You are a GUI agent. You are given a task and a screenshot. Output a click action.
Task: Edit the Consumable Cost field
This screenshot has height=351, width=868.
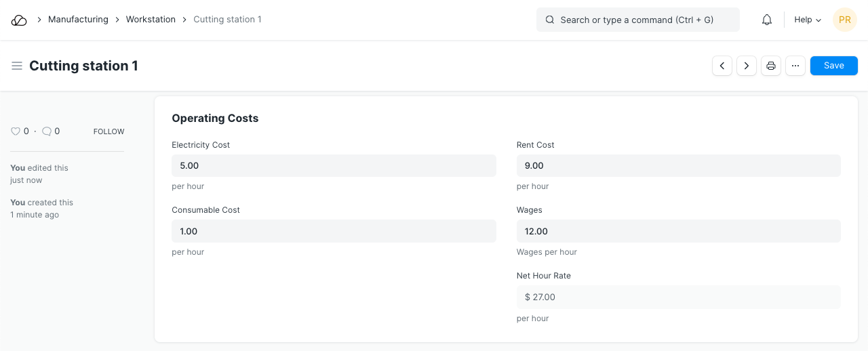[x=334, y=232]
